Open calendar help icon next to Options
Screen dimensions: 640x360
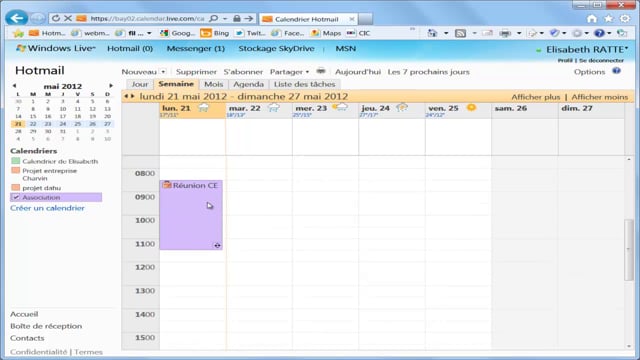[x=616, y=71]
